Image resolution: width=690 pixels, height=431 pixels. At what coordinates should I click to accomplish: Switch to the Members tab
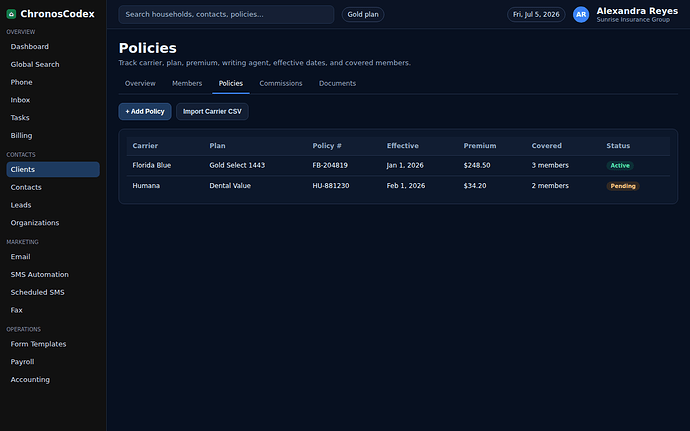(187, 84)
